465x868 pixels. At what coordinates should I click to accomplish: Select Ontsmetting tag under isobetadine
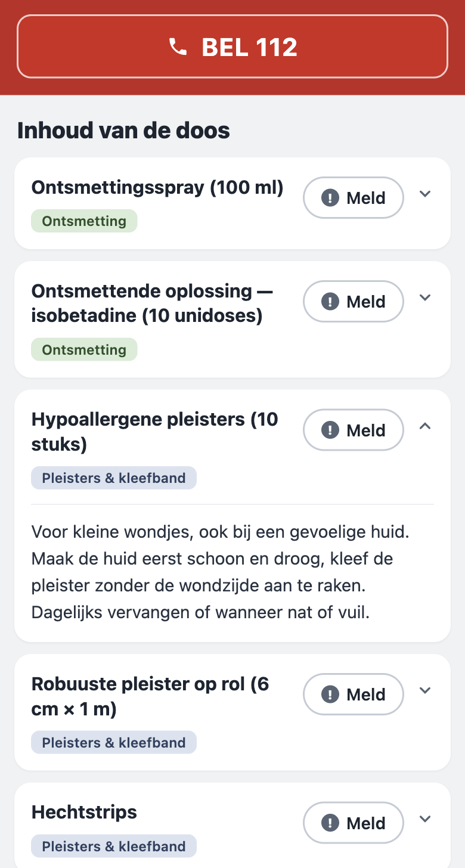point(84,349)
